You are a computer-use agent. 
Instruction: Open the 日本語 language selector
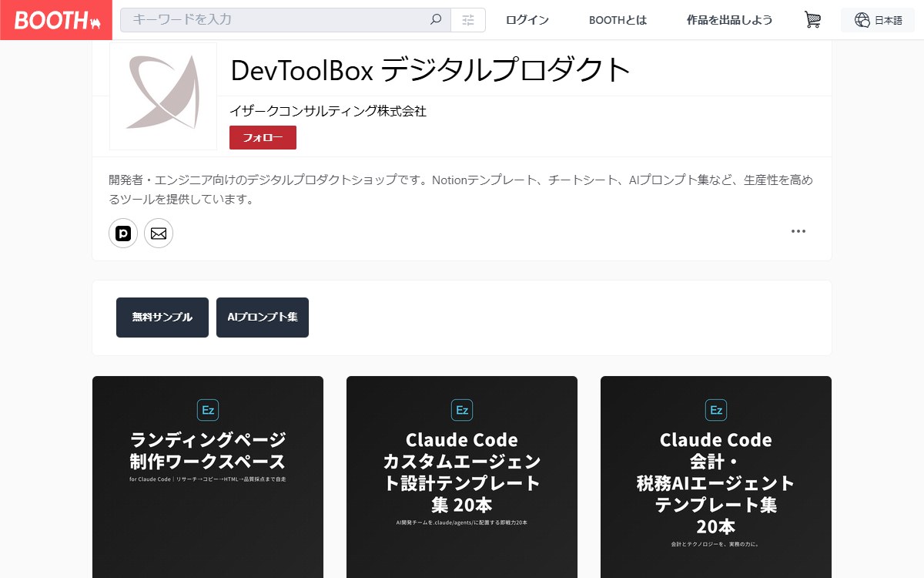(878, 20)
